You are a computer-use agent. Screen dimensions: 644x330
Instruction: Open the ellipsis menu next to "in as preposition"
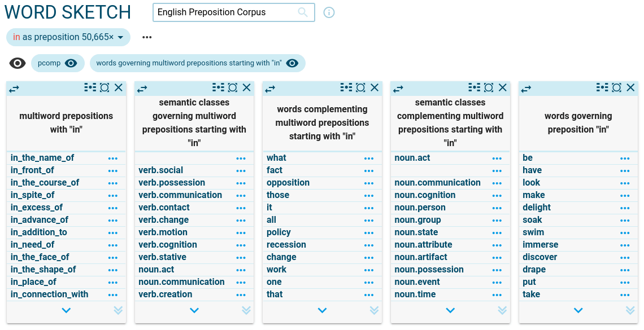147,37
